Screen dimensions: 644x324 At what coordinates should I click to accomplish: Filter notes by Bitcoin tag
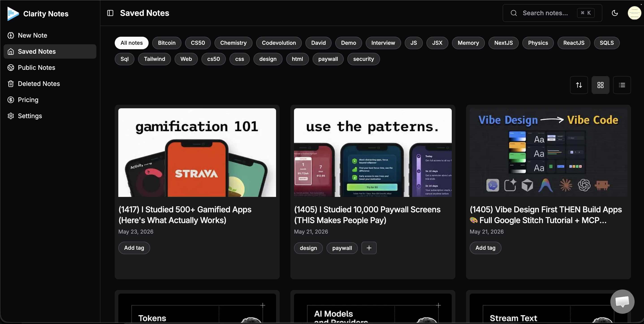coord(167,43)
